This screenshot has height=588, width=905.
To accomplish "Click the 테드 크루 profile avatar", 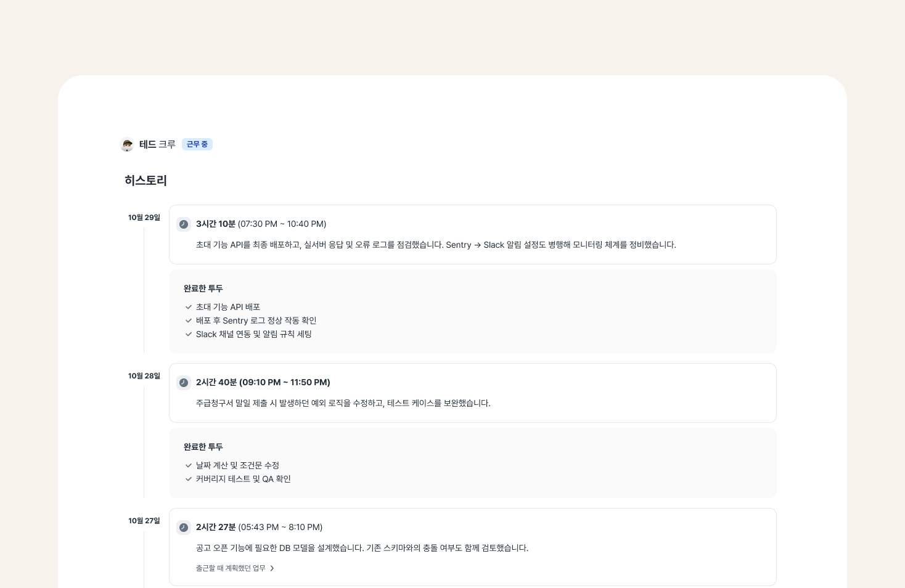I will [127, 144].
